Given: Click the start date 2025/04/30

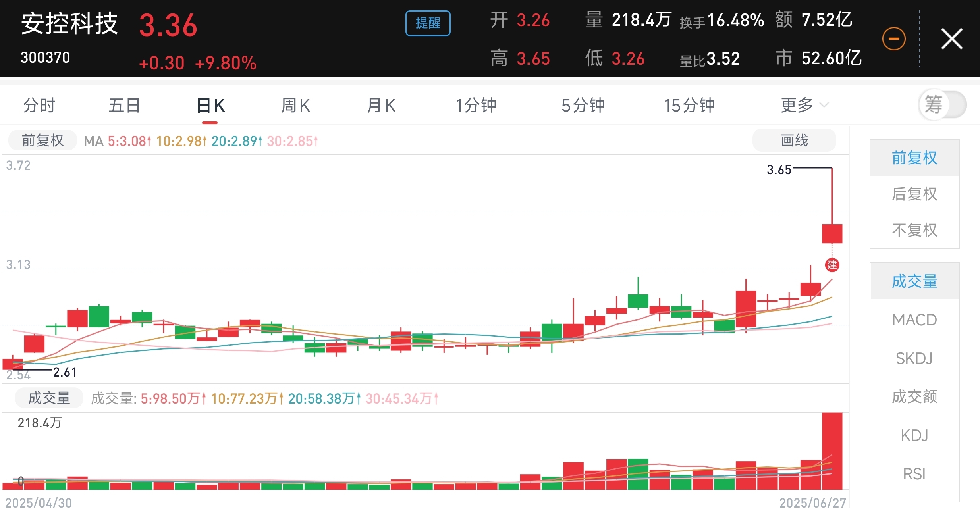Looking at the screenshot, I should click(x=39, y=502).
